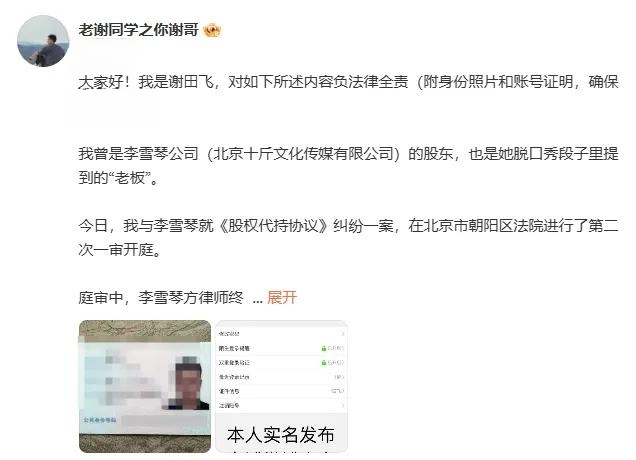This screenshot has width=636, height=460.
Task: Open the poster's round profile avatar
Action: (43, 41)
